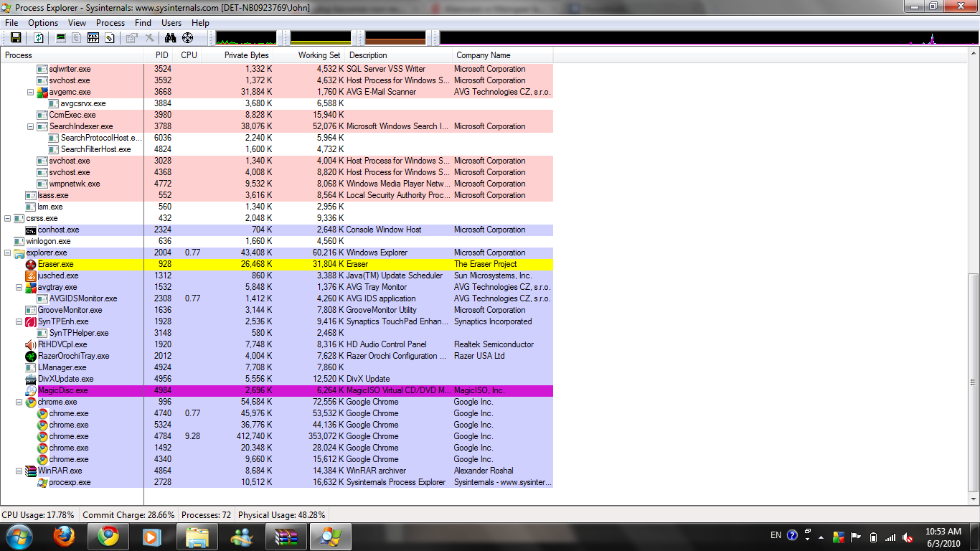Sort by Private Bytes column header
The width and height of the screenshot is (980, 551).
point(237,55)
